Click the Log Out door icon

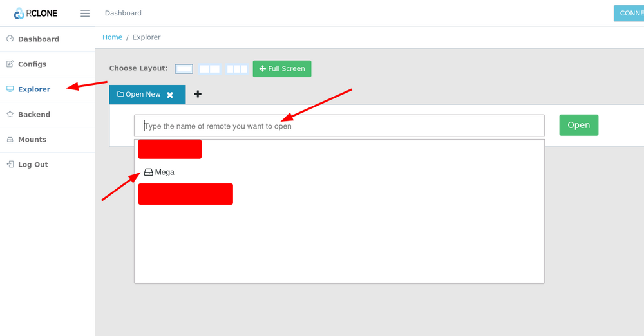[10, 164]
